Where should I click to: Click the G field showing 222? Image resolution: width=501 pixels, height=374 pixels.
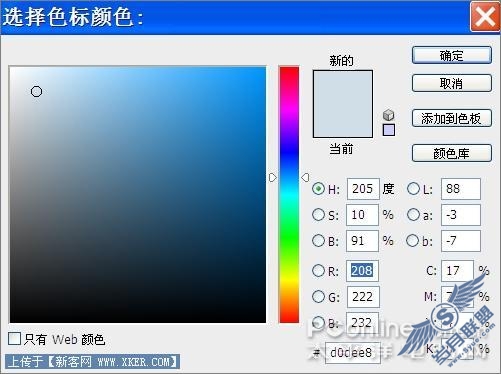[363, 296]
